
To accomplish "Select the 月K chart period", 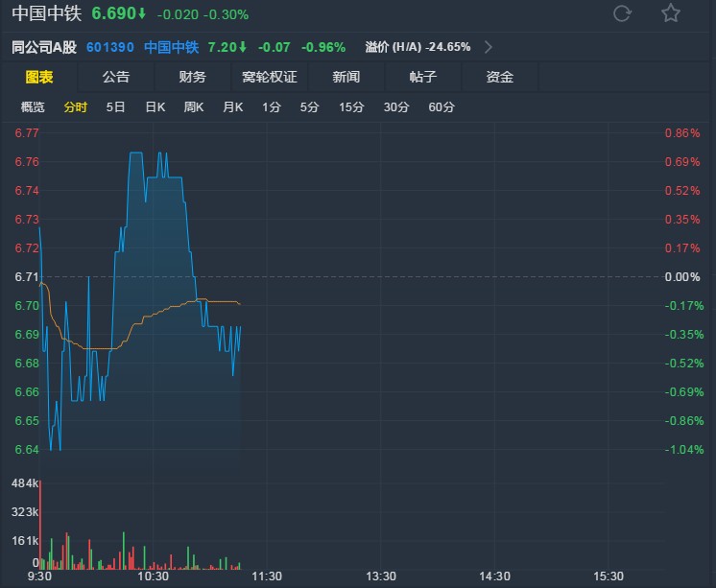I will (x=232, y=107).
